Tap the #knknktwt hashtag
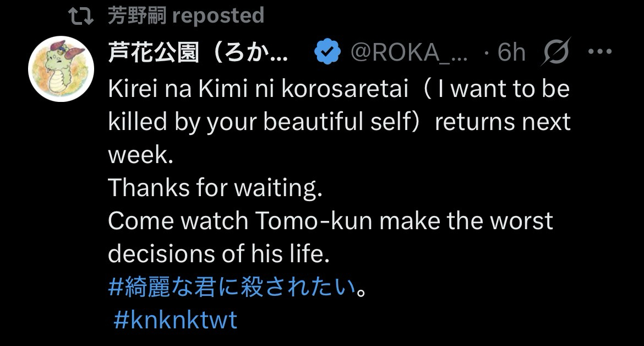Screen dimensions: 644x346 (176, 320)
